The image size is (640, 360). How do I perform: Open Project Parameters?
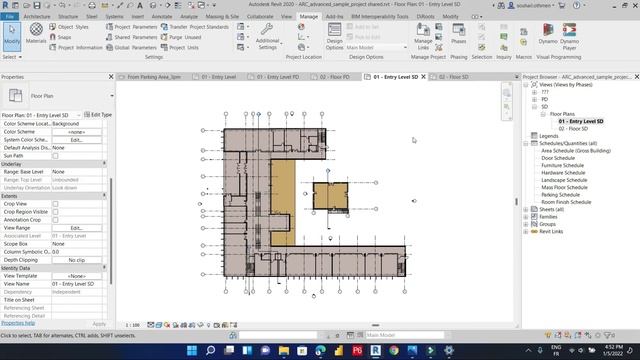point(131,27)
